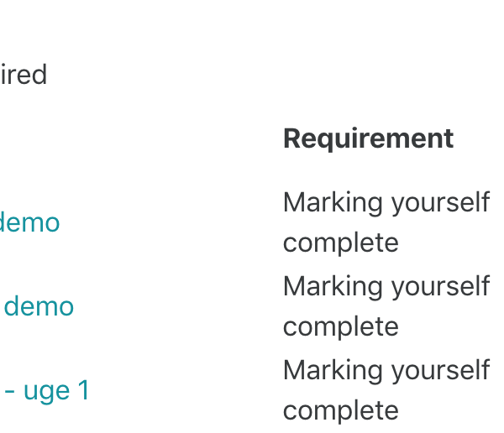Click "complete" in the first requirement row

tap(341, 243)
